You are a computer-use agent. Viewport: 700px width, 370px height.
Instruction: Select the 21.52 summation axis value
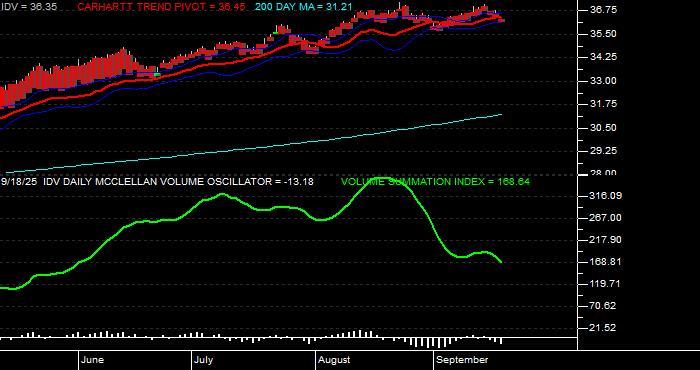604,328
